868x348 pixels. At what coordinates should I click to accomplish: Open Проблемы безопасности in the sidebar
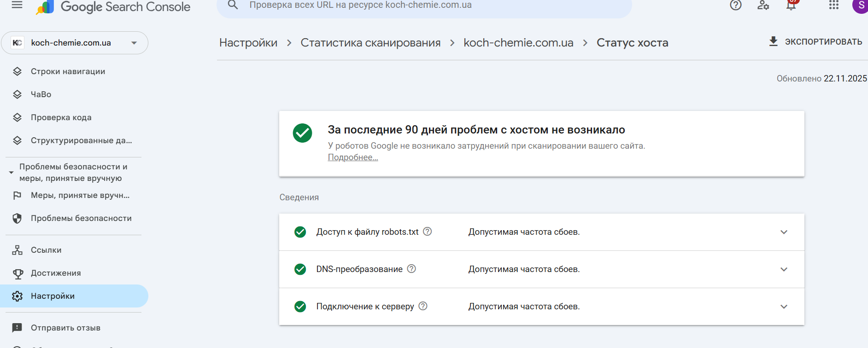81,218
